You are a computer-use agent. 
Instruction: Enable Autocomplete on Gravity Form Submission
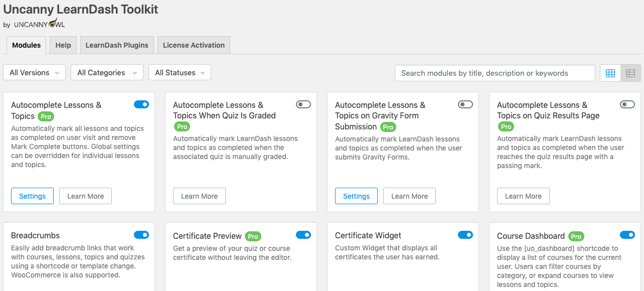pyautogui.click(x=465, y=104)
